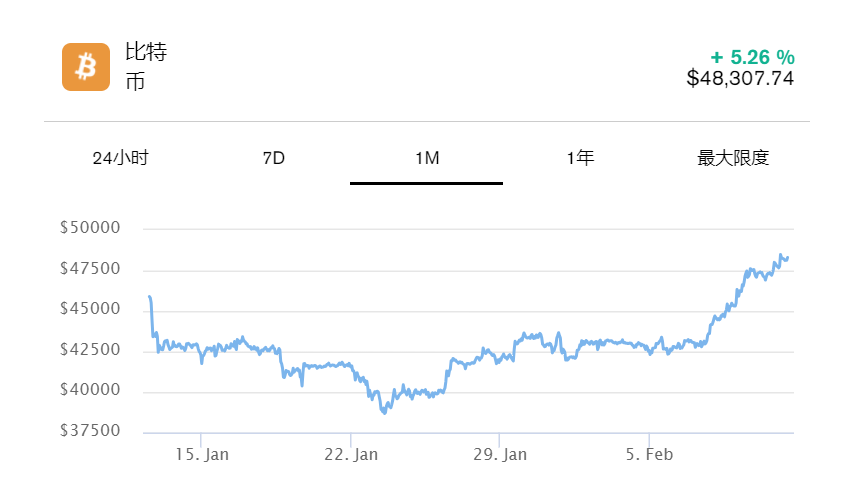
Task: Click the price line's lowest dip near 22. Jan
Action: (x=384, y=412)
